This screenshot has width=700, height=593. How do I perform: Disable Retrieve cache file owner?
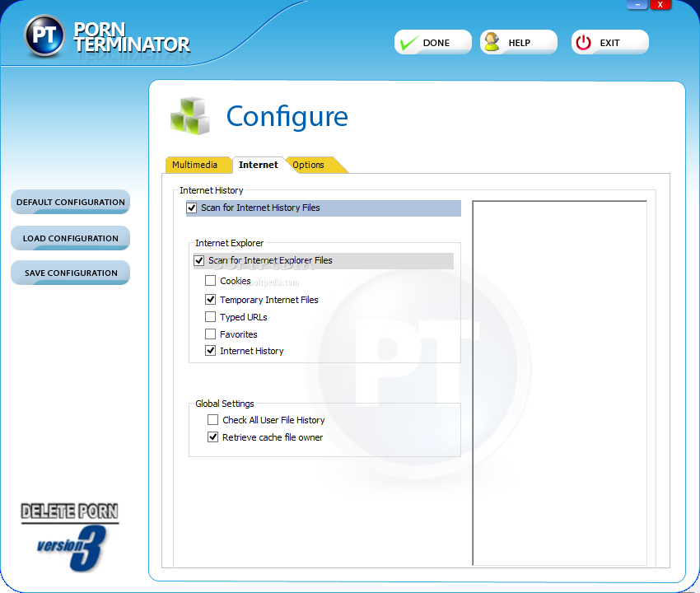coord(213,437)
